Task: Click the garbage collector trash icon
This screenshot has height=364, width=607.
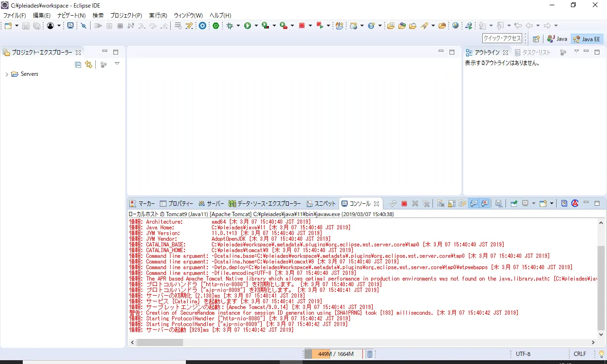Action: pos(370,354)
